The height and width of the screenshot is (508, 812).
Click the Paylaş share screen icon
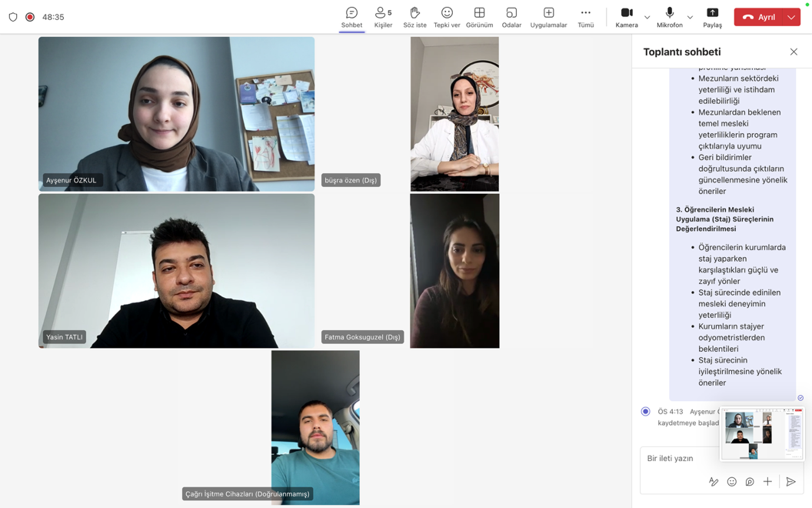(712, 17)
